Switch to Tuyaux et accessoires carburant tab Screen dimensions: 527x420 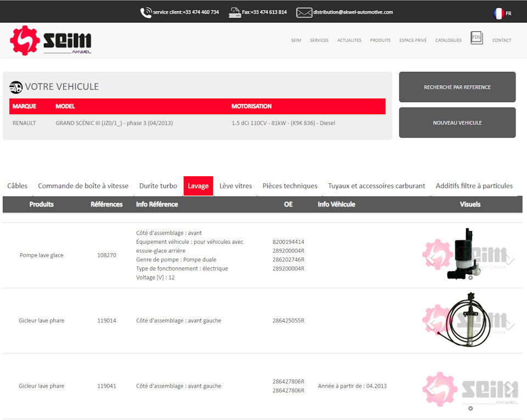click(377, 186)
